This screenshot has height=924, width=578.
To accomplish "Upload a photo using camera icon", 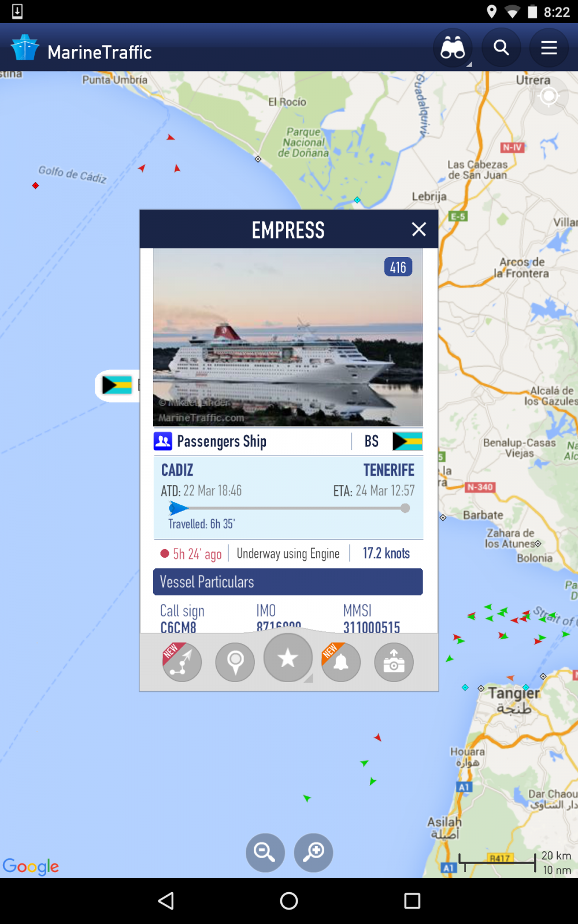I will click(394, 662).
